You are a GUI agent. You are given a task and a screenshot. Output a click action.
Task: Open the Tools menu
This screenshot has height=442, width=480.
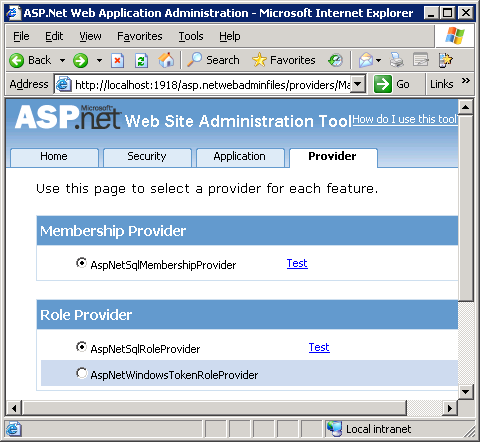191,36
